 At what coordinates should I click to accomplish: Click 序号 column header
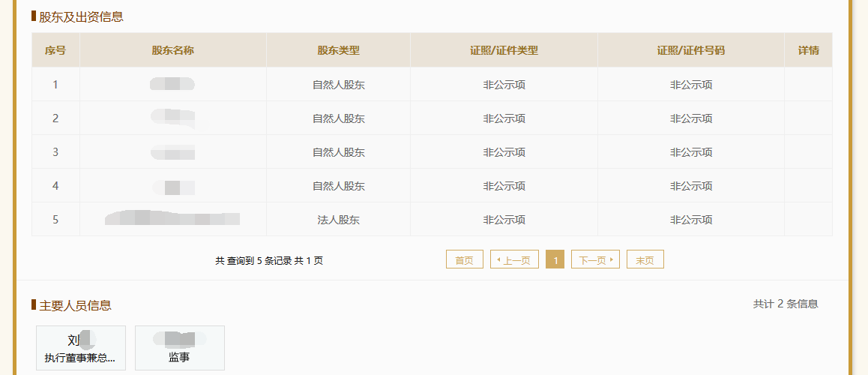(x=55, y=50)
